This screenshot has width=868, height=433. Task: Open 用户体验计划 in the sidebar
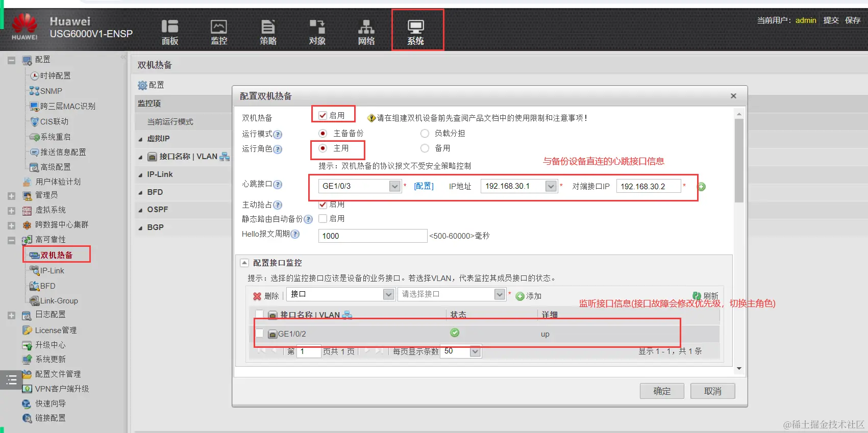[58, 182]
